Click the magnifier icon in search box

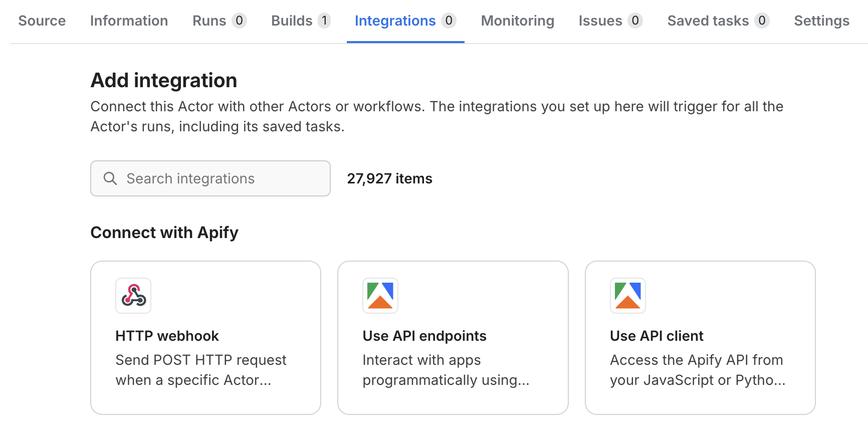point(110,178)
